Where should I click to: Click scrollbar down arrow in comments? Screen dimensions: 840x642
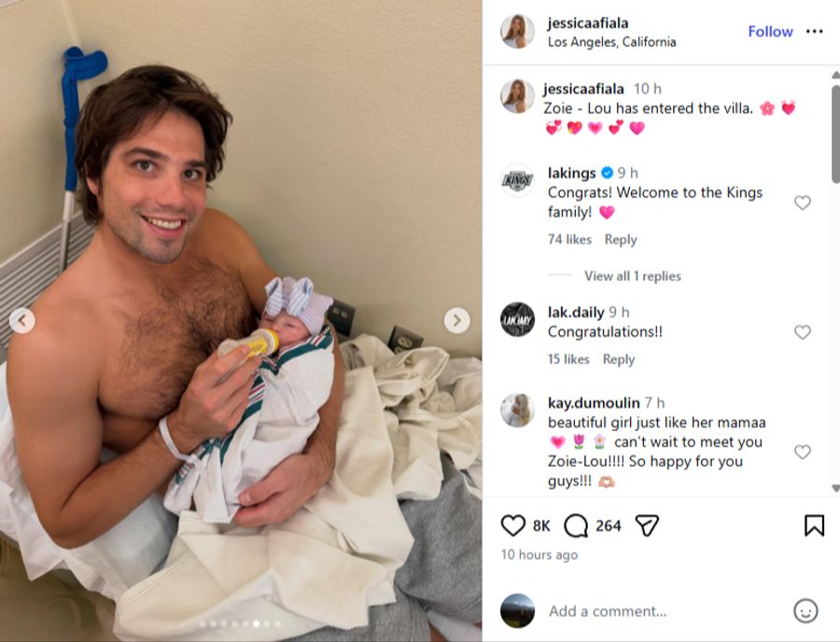click(835, 488)
